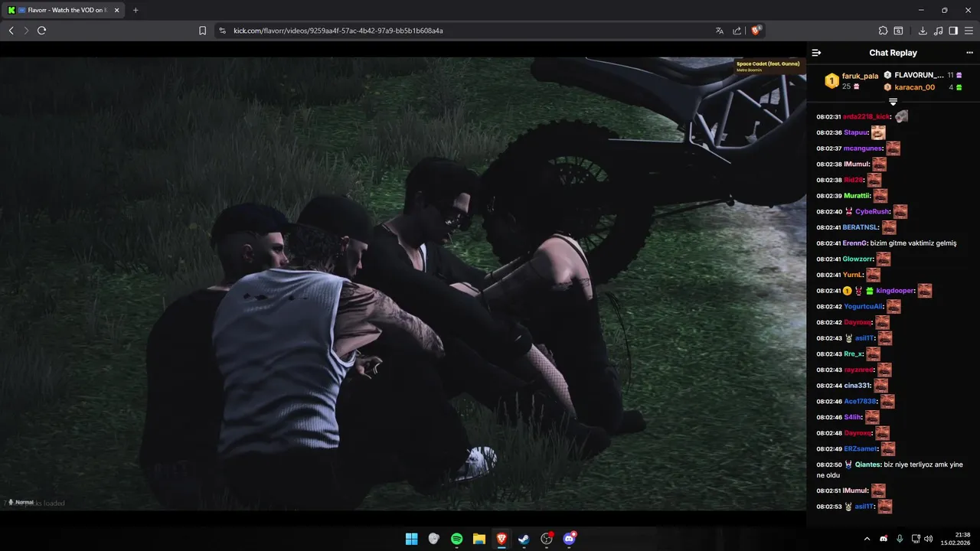Open OBS Studio taskbar icon with red badge
Image resolution: width=980 pixels, height=551 pixels.
click(547, 539)
